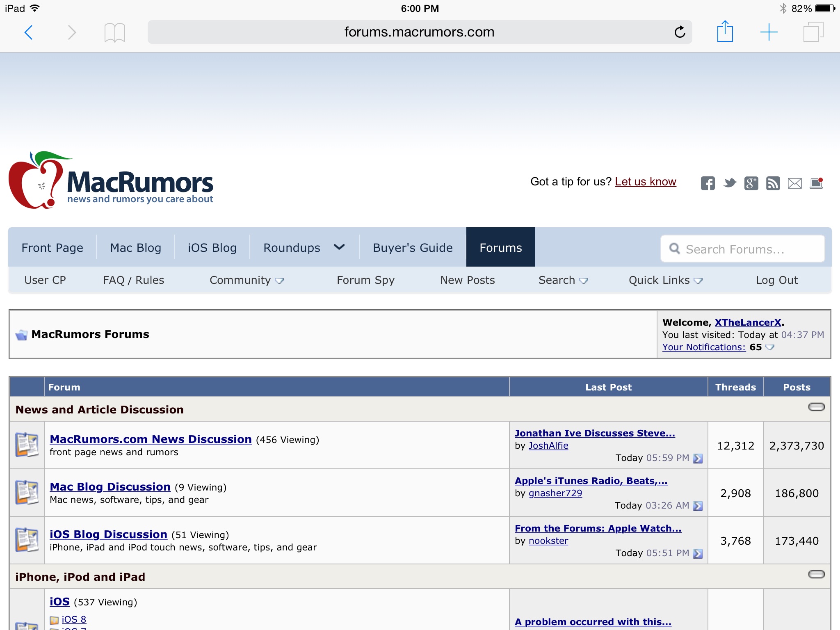The height and width of the screenshot is (630, 840).
Task: Open the RSS feed icon
Action: pos(773,183)
